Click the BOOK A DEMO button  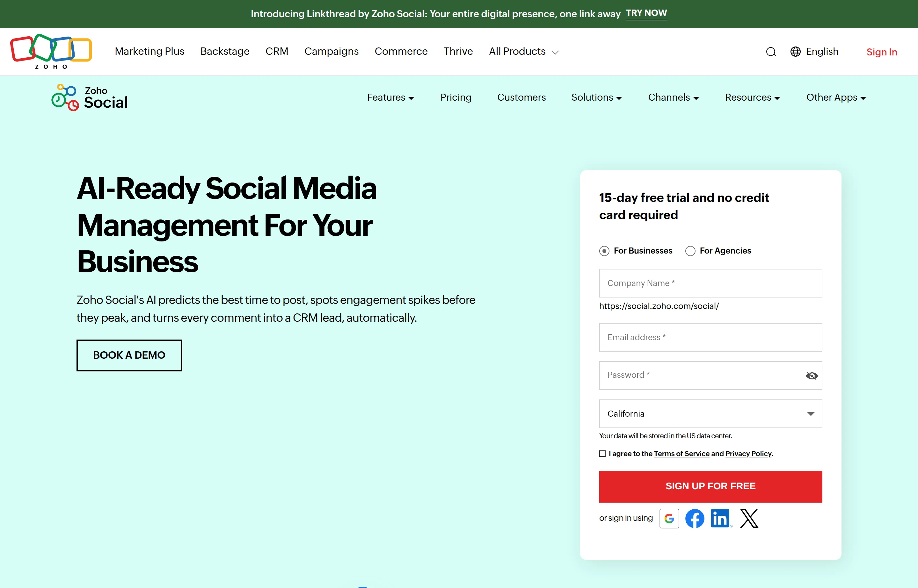(129, 355)
